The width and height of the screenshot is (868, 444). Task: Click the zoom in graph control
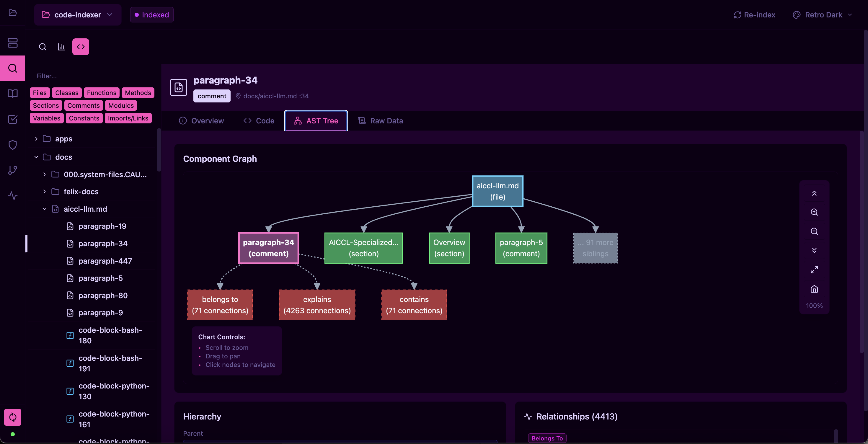[x=814, y=212]
